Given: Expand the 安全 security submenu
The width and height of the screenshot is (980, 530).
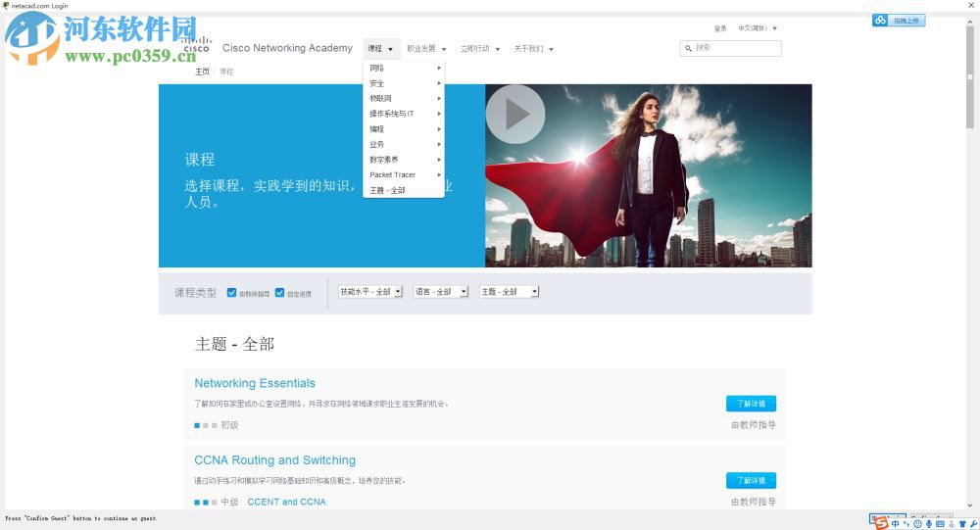Looking at the screenshot, I should click(404, 83).
